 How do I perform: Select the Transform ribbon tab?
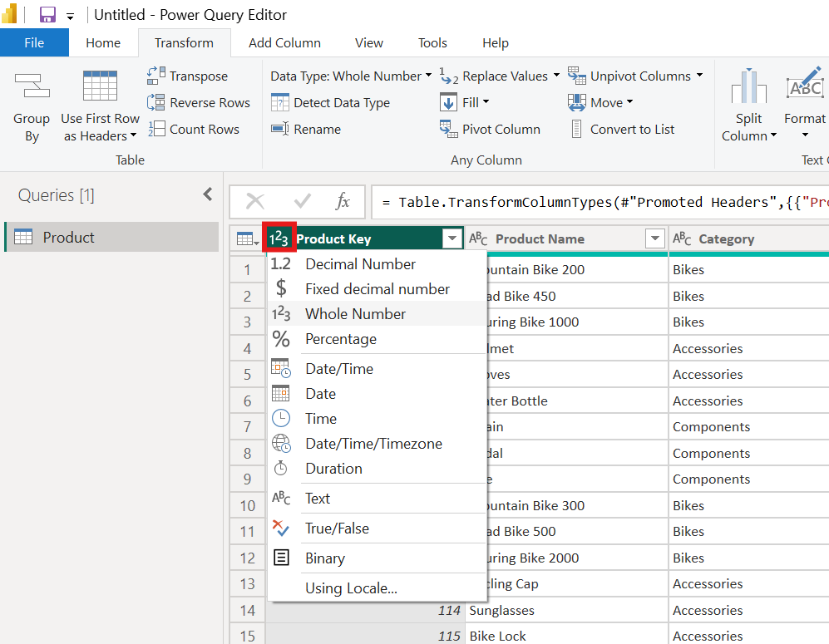(184, 42)
